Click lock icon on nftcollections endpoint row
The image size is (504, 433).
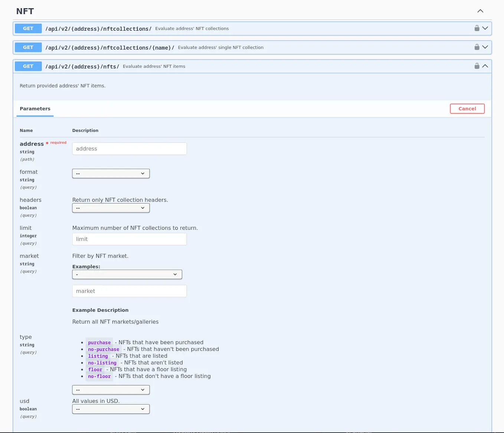point(477,28)
